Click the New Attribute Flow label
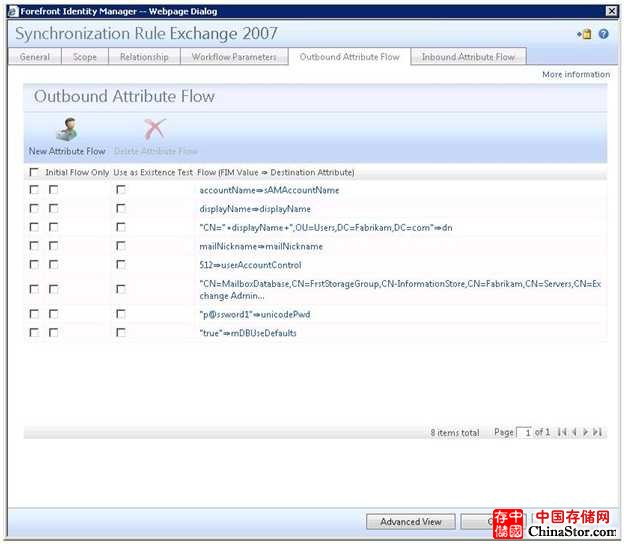 (x=67, y=151)
